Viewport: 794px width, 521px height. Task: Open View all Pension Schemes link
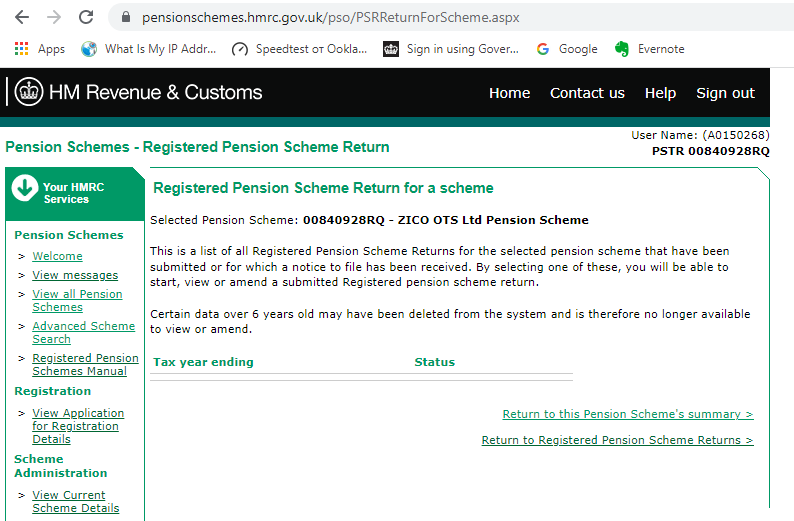click(x=77, y=301)
